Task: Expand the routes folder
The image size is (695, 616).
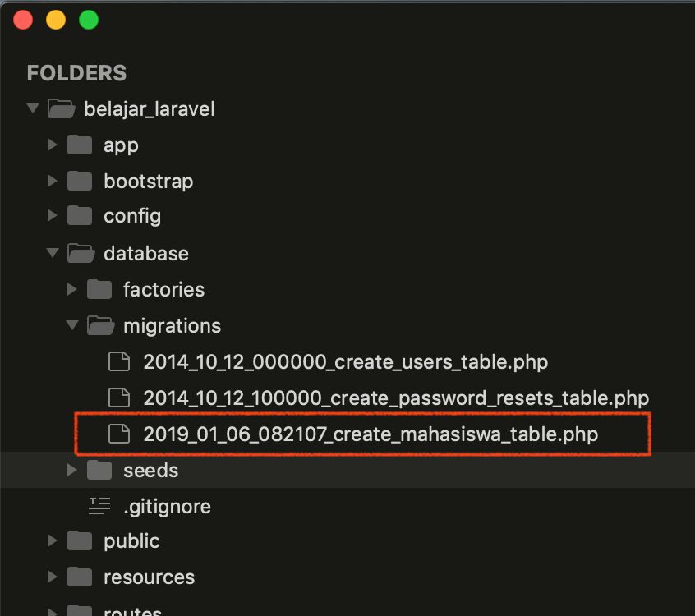Action: [x=52, y=611]
